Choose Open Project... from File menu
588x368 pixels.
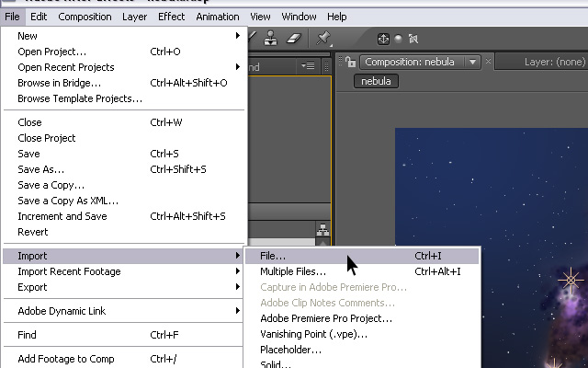(124, 52)
